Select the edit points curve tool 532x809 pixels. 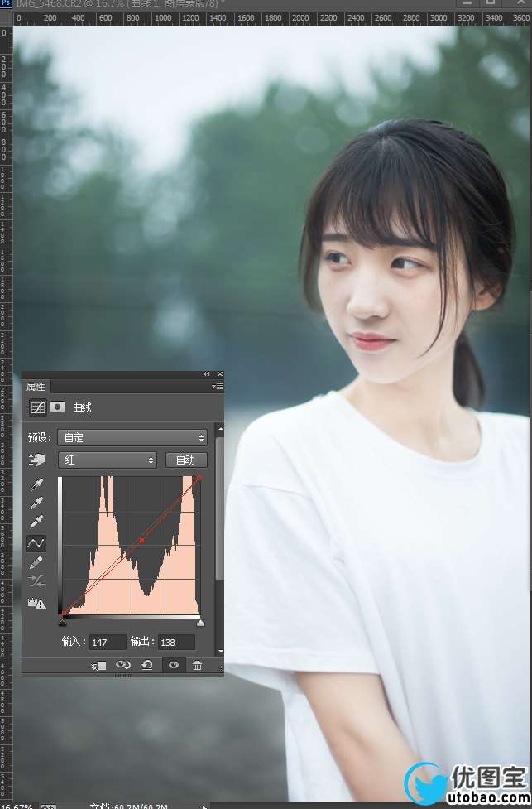click(36, 543)
